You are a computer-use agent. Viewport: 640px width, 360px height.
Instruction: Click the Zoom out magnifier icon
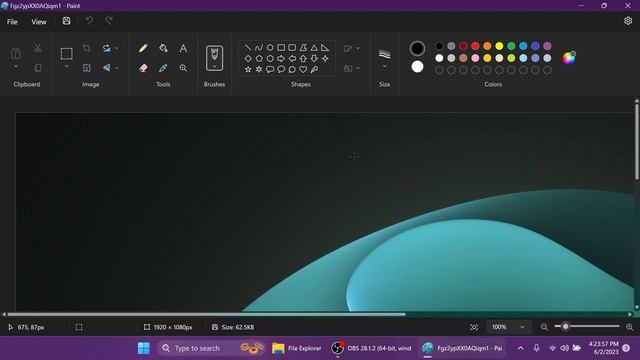(x=544, y=327)
